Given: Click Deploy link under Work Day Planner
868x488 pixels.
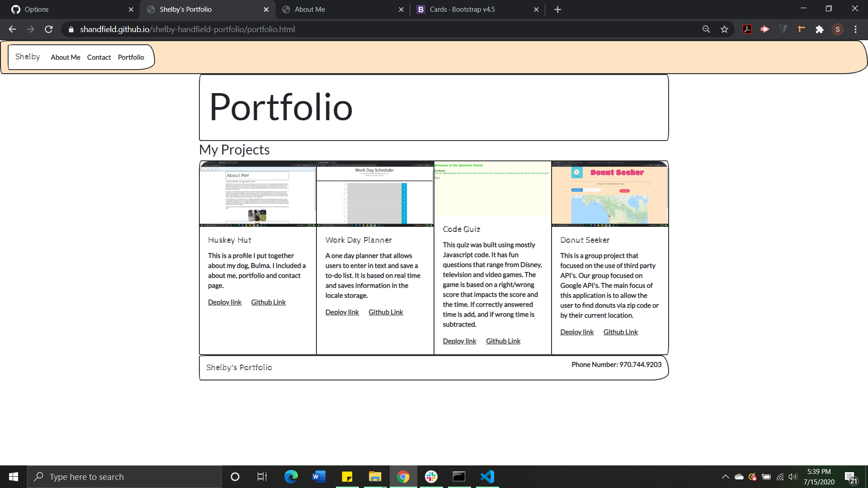Looking at the screenshot, I should [342, 312].
